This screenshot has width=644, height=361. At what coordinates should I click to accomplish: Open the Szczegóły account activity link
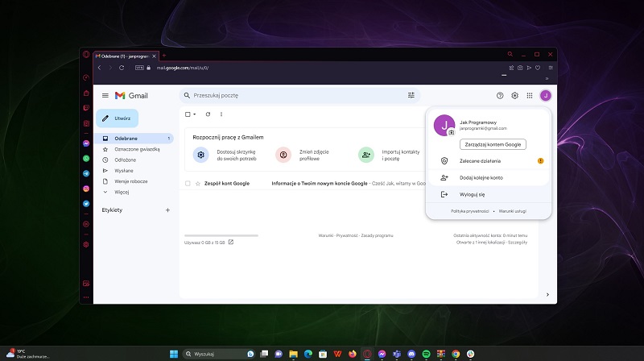click(x=518, y=243)
